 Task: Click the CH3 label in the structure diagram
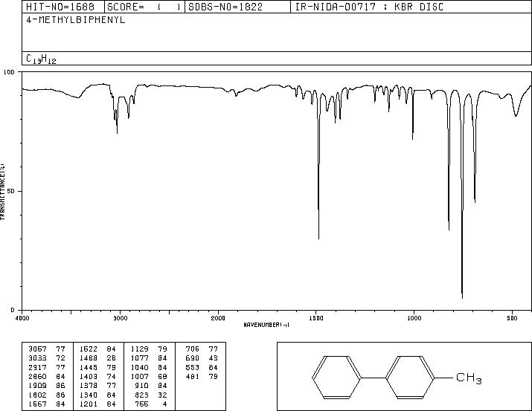pyautogui.click(x=469, y=378)
